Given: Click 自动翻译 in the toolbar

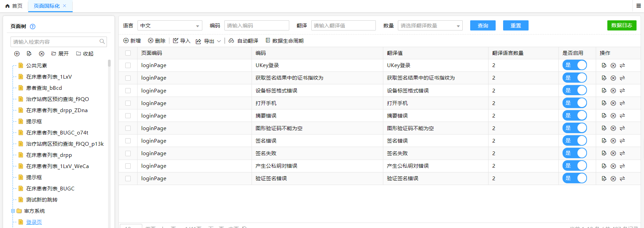Looking at the screenshot, I should click(x=243, y=41).
